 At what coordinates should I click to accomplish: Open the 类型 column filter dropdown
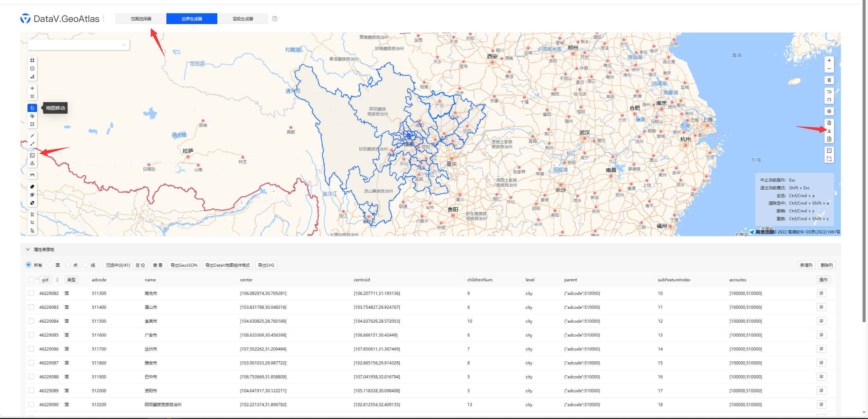(71, 279)
